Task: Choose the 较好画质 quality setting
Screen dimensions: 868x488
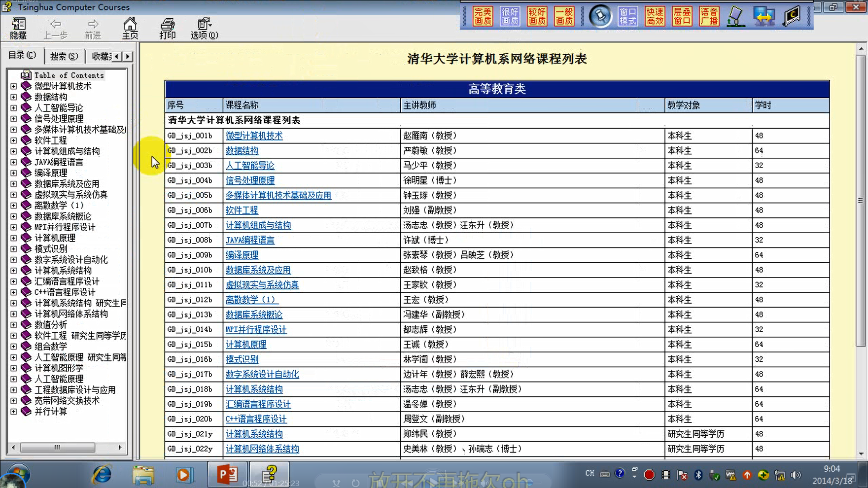Action: [537, 16]
